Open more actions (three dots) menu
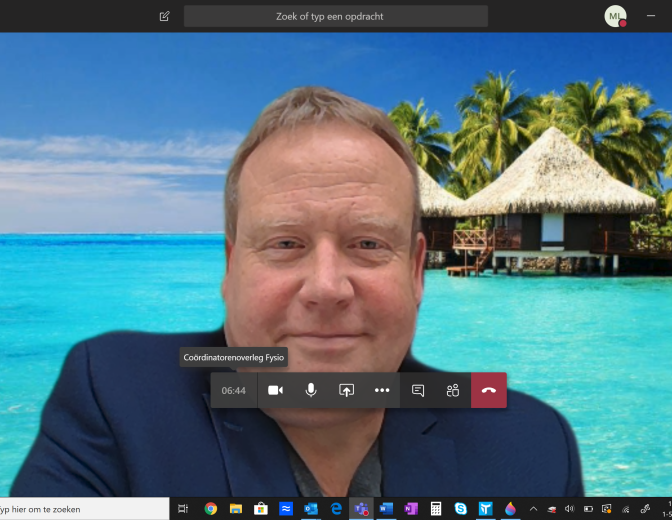The image size is (672, 520). tap(382, 390)
